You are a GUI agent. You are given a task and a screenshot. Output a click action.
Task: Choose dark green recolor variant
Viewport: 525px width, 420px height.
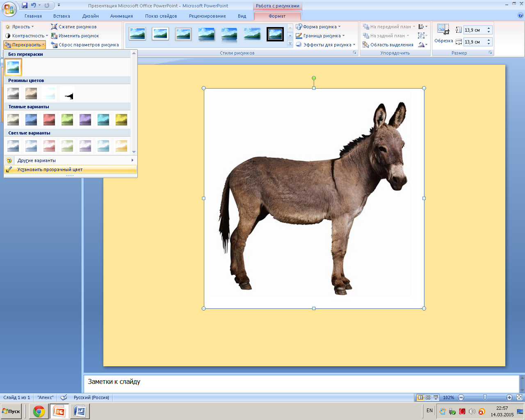[x=67, y=120]
